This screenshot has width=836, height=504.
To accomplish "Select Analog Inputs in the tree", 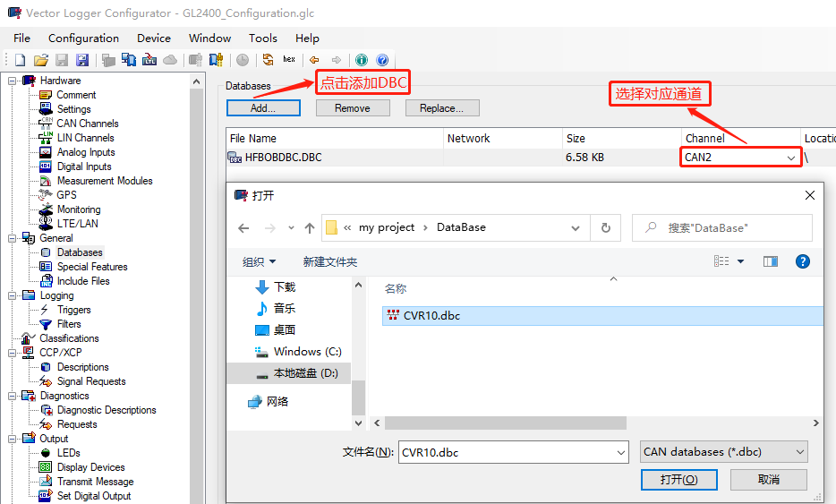I will pyautogui.click(x=86, y=152).
